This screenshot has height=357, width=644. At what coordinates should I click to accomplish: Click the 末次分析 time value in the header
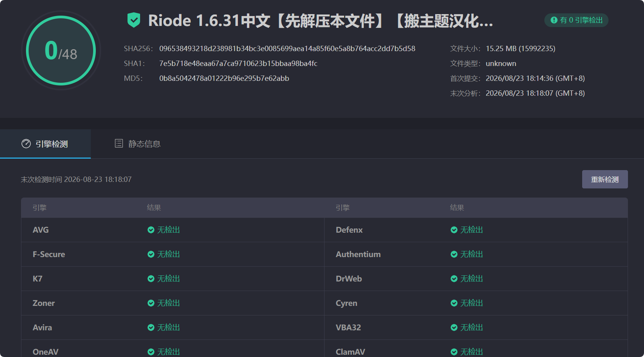click(535, 93)
